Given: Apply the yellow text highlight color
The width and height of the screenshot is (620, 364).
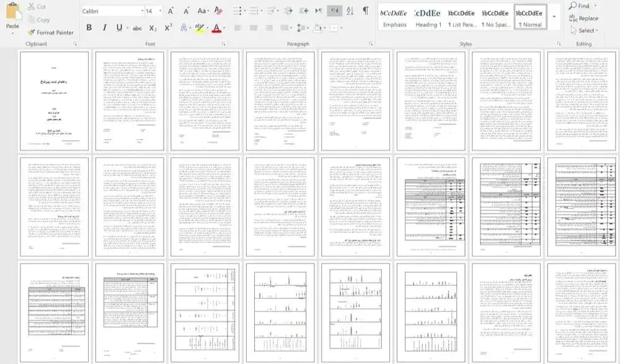Looking at the screenshot, I should 200,28.
